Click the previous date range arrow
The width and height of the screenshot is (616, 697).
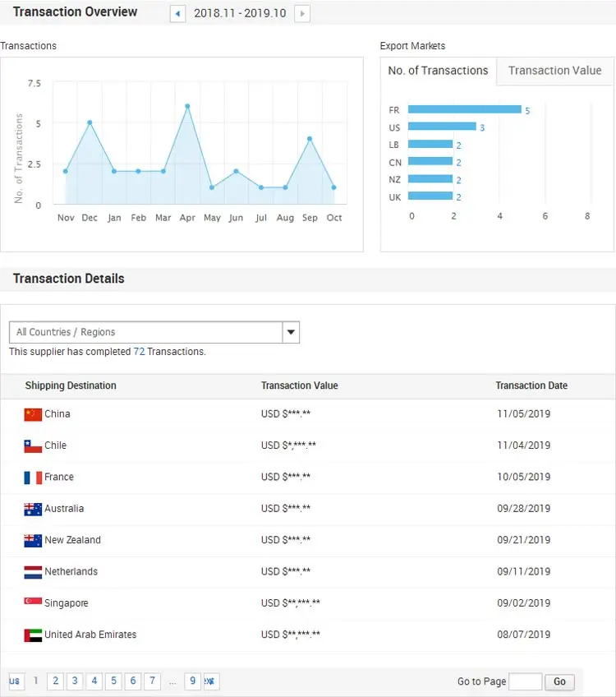[177, 14]
